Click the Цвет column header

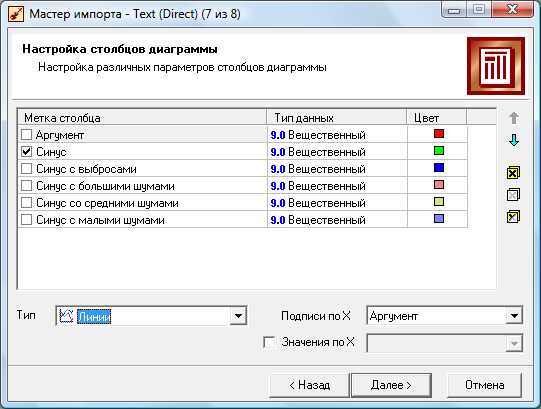436,118
